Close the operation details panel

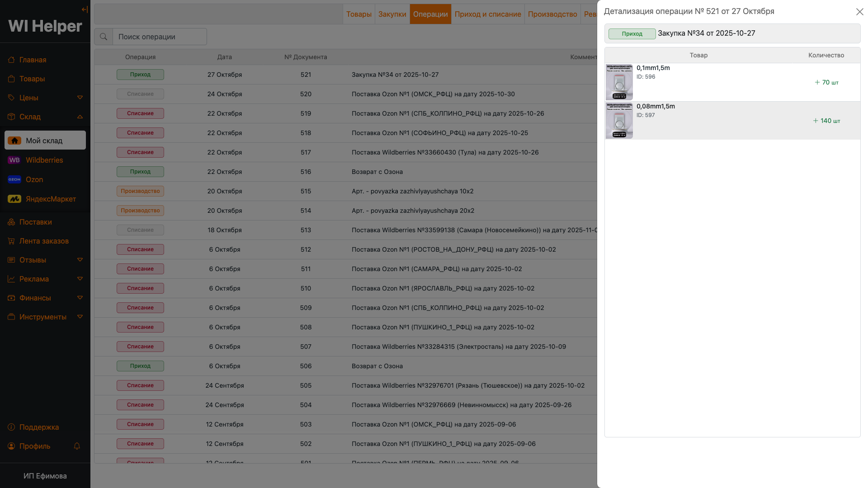tap(859, 12)
